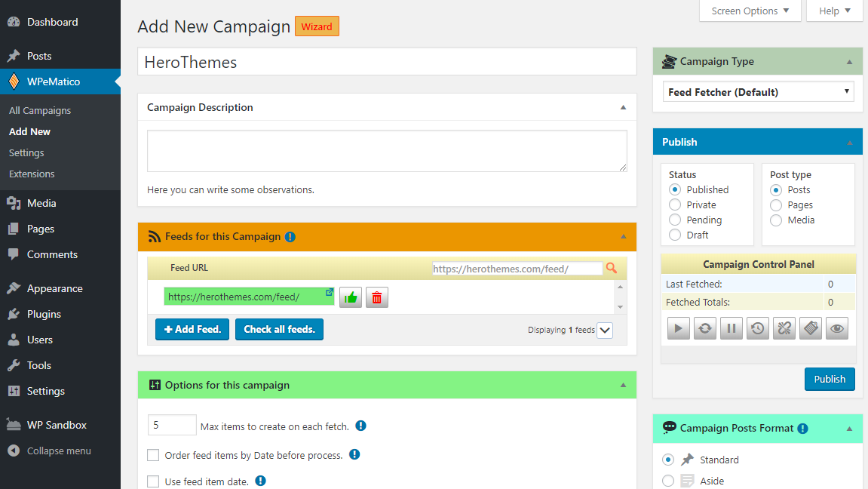Pause the campaign using the pause icon

(731, 328)
